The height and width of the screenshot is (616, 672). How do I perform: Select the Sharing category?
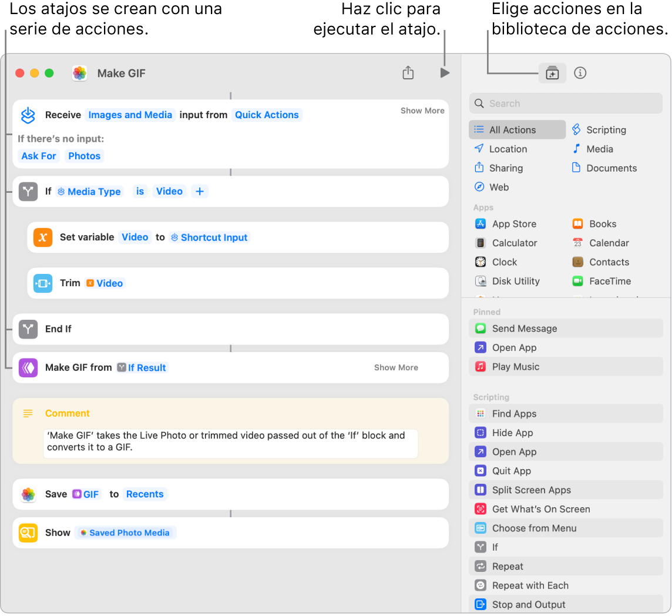click(x=499, y=168)
